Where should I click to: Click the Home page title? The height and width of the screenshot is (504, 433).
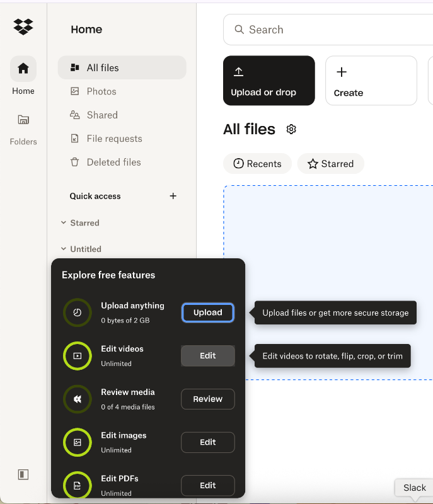[86, 30]
